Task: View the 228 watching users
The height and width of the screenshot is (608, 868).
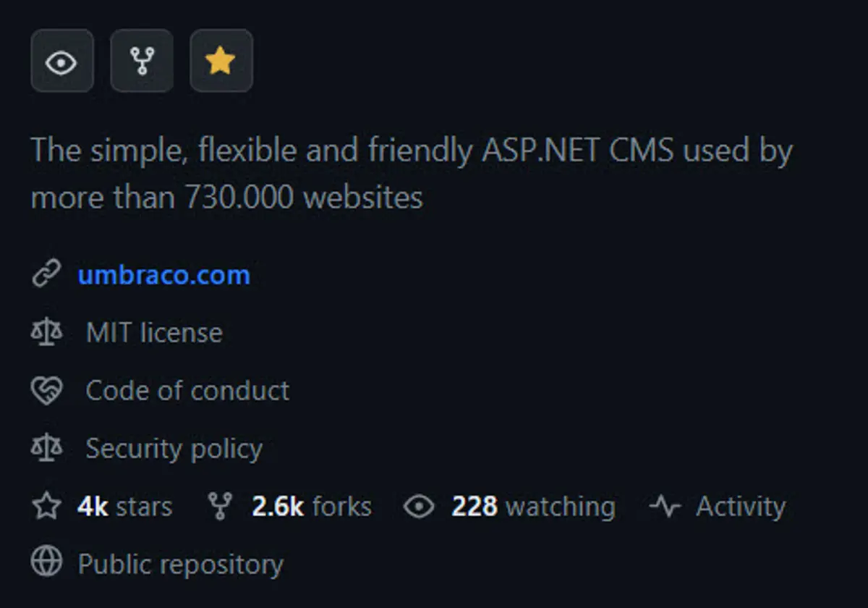Action: (x=533, y=507)
